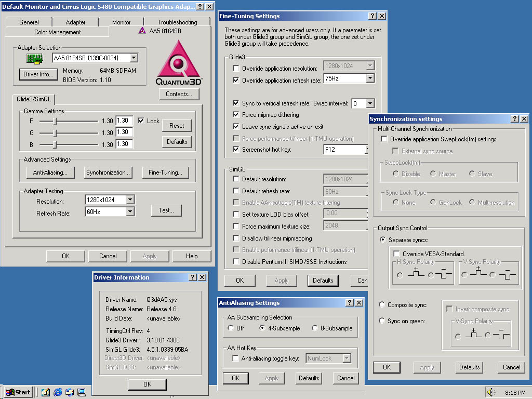Click the green adapter card icon
Image resolution: width=532 pixels, height=399 pixels.
(x=34, y=58)
